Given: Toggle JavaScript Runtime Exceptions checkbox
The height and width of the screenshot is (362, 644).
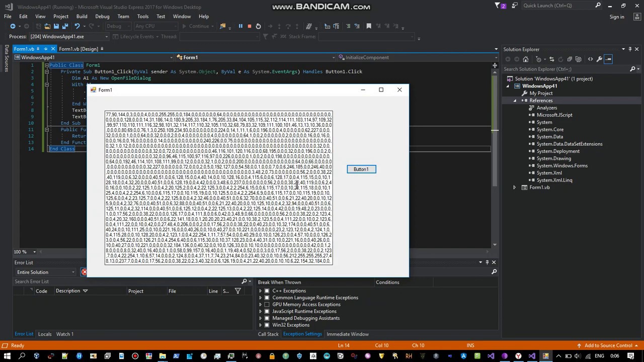Looking at the screenshot, I should coord(267,311).
